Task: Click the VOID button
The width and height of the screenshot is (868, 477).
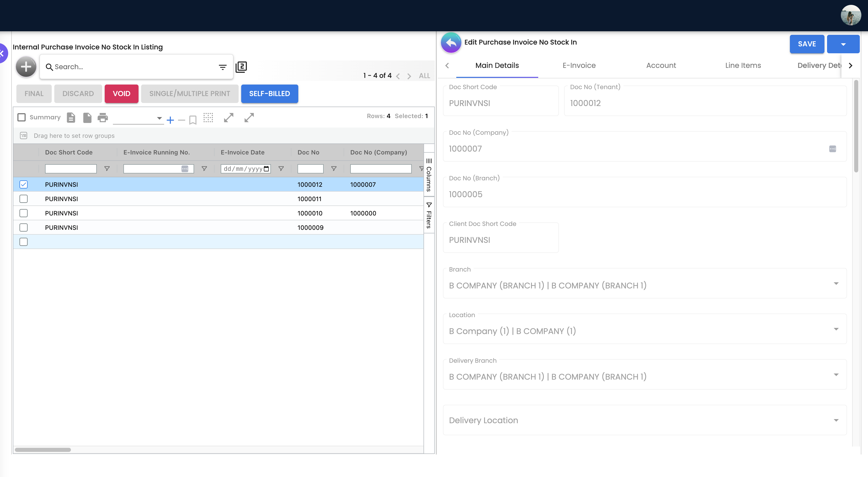Action: coord(121,94)
